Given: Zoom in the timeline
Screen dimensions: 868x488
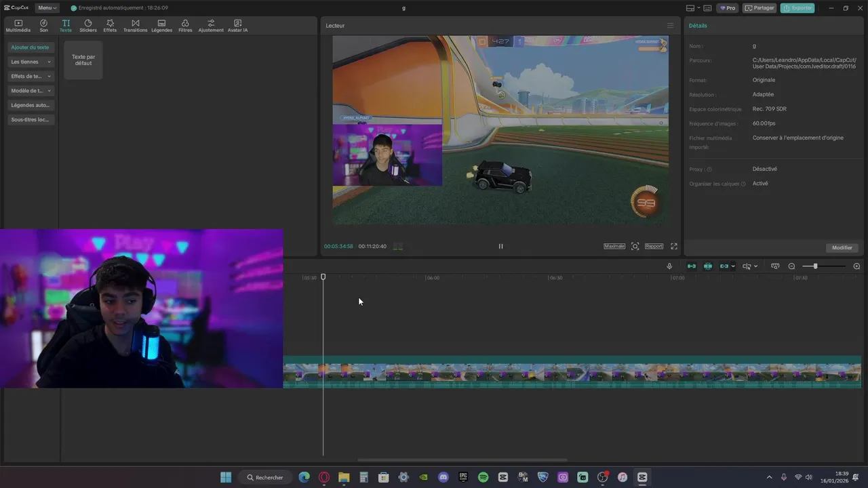Looking at the screenshot, I should pyautogui.click(x=856, y=266).
